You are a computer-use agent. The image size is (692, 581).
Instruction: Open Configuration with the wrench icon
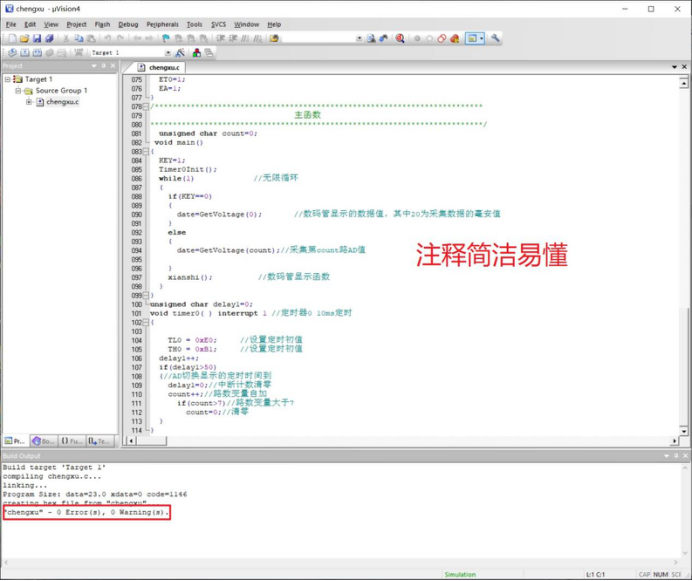click(495, 38)
